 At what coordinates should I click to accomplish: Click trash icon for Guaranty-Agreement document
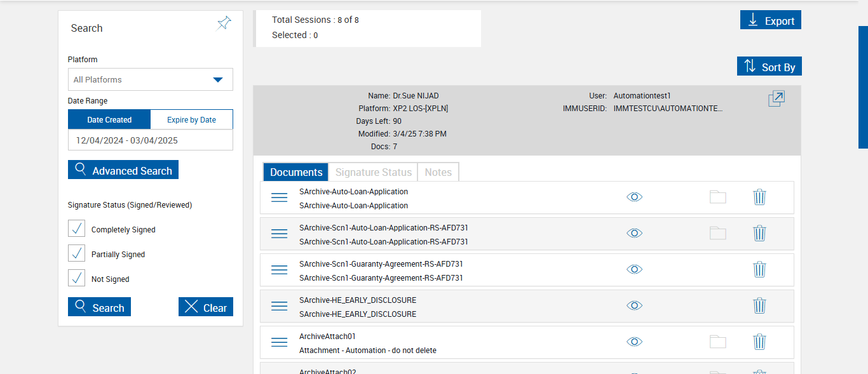tap(759, 270)
